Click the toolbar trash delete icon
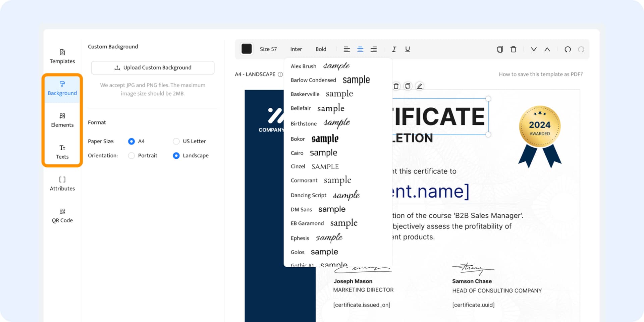Viewport: 644px width, 322px height. [513, 49]
